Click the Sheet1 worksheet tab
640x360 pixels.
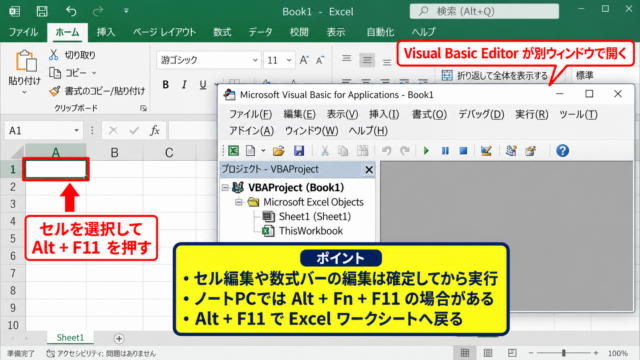70,338
